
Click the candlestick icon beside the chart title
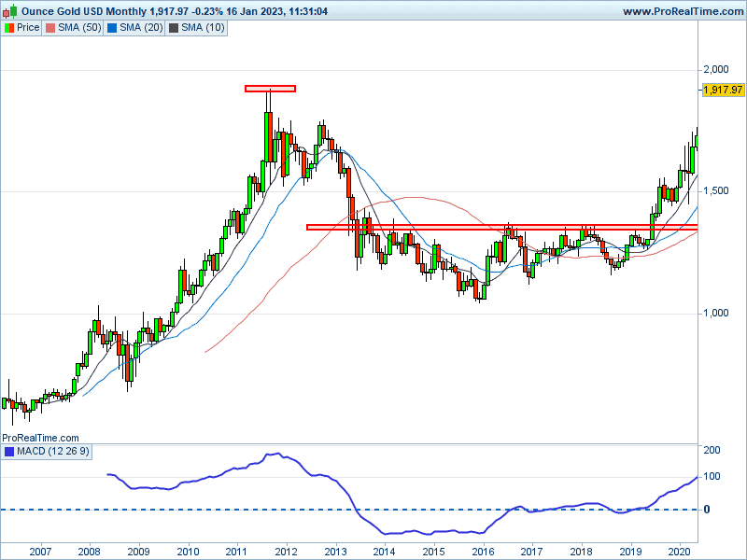click(8, 11)
